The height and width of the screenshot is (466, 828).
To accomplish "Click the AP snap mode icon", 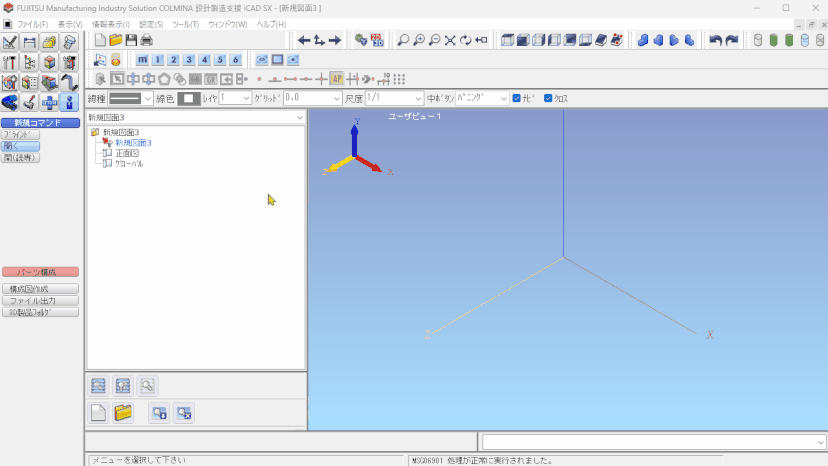I will click(x=337, y=79).
